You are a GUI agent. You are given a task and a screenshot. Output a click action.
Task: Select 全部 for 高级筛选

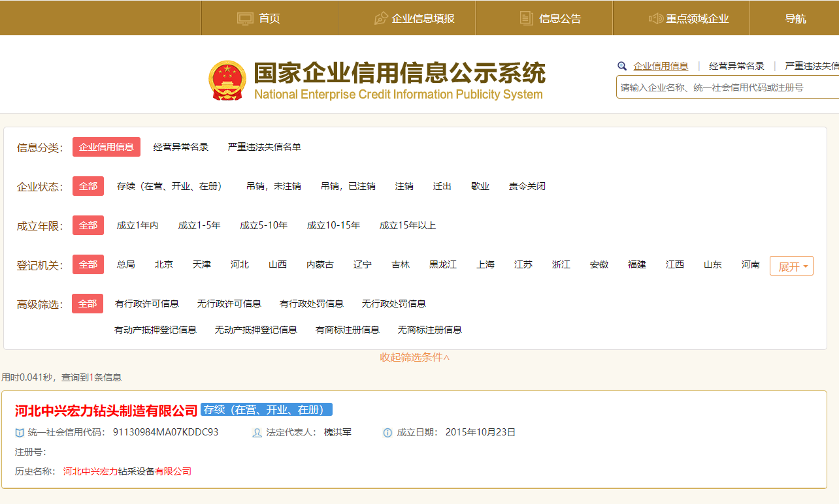88,304
